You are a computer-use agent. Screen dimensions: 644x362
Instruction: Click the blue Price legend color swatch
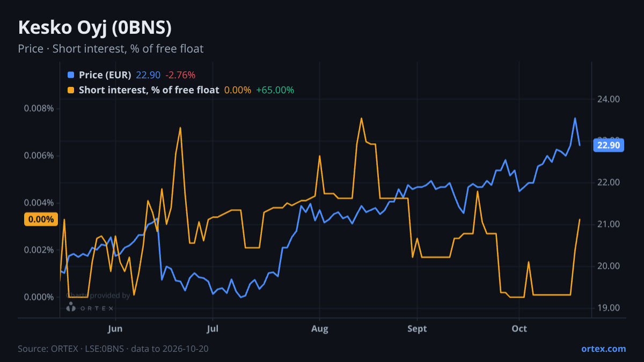click(x=71, y=75)
